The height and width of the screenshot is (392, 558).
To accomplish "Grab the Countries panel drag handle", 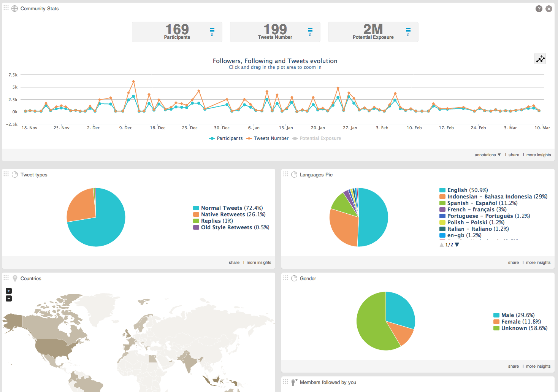I will click(x=6, y=278).
